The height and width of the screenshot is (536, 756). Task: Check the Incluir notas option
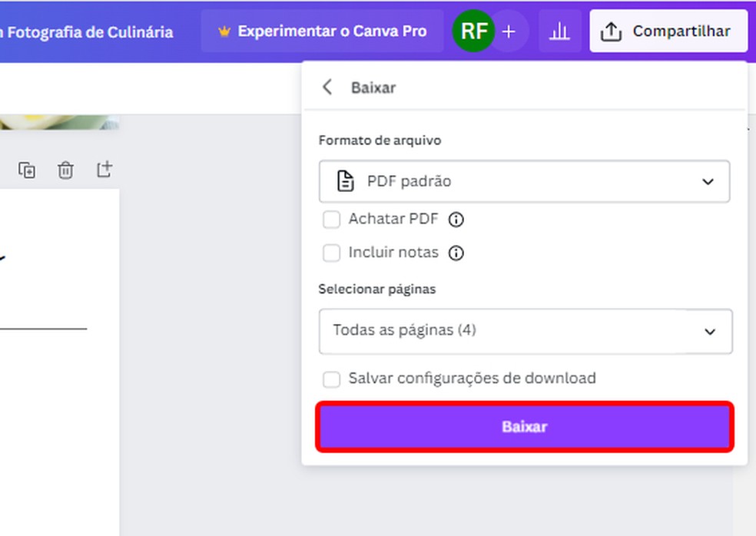tap(331, 253)
